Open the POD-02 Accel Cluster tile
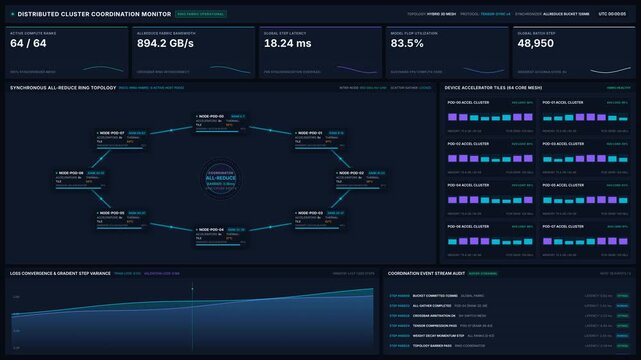The height and width of the screenshot is (360, 641). (x=490, y=158)
